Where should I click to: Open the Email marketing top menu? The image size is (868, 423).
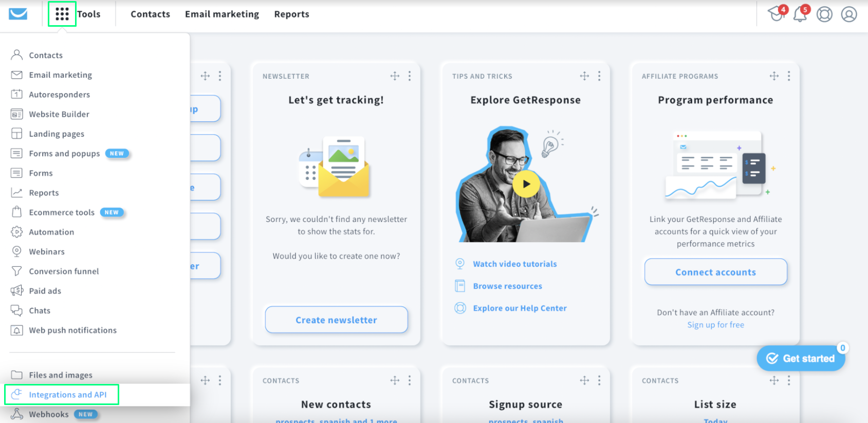pyautogui.click(x=222, y=14)
